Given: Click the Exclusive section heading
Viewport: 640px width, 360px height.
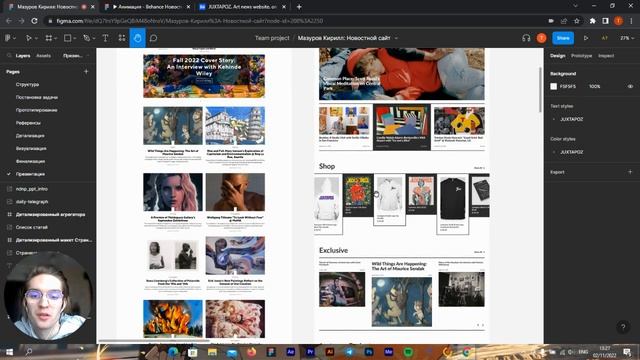Looking at the screenshot, I should pyautogui.click(x=333, y=250).
